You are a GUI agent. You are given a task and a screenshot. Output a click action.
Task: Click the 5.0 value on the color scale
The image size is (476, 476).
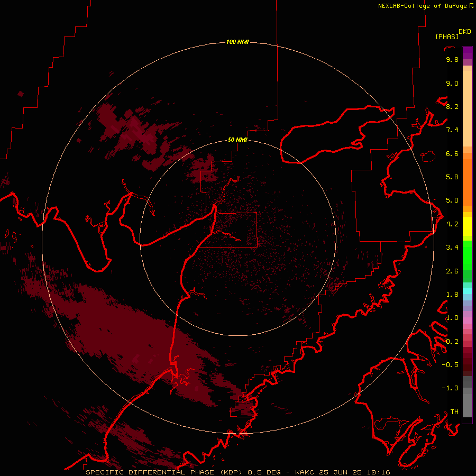point(452,200)
